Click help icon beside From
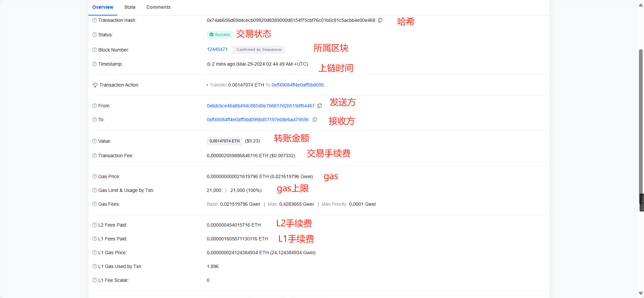The height and width of the screenshot is (298, 644). [94, 106]
